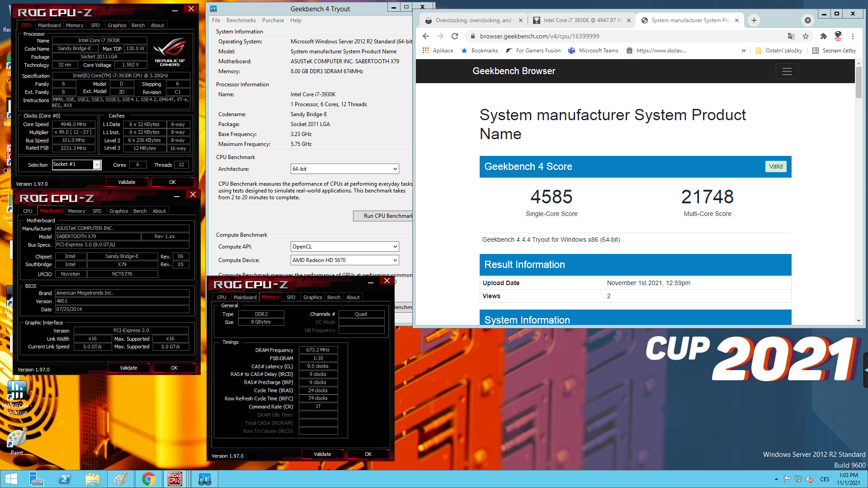Launch PowerShell from the taskbar

coord(65,479)
